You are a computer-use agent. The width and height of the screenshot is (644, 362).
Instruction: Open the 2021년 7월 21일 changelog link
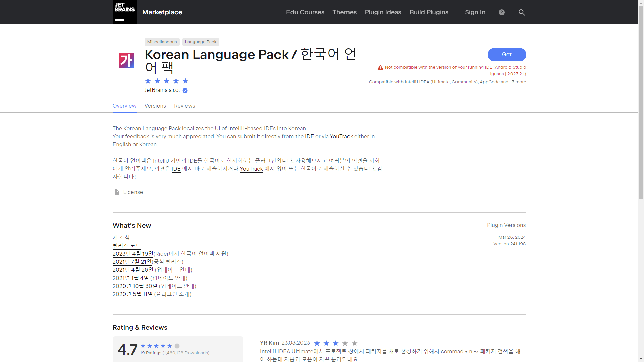(132, 262)
